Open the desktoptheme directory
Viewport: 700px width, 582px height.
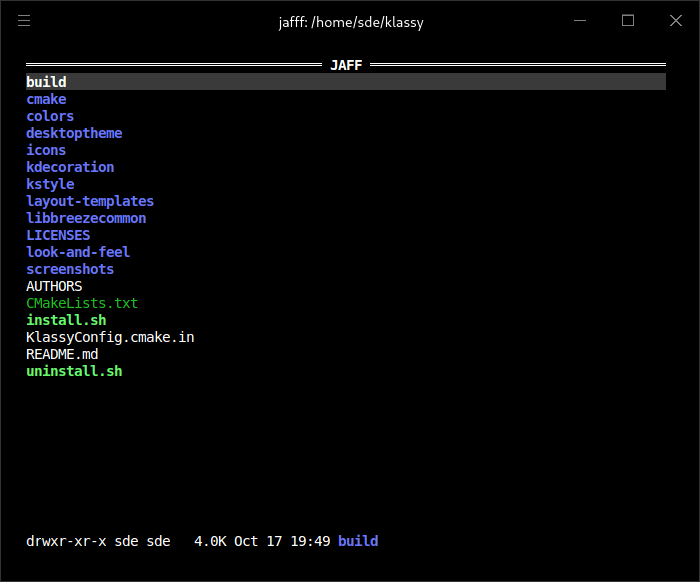coord(74,133)
